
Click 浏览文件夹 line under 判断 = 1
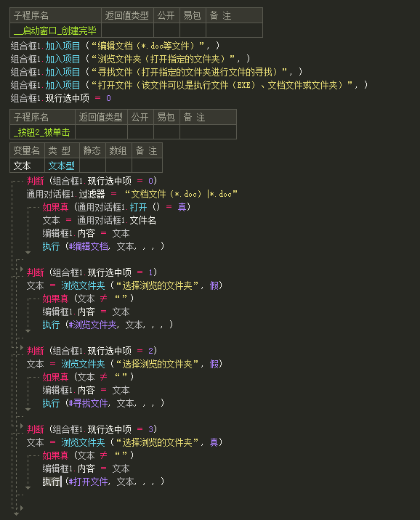point(124,285)
